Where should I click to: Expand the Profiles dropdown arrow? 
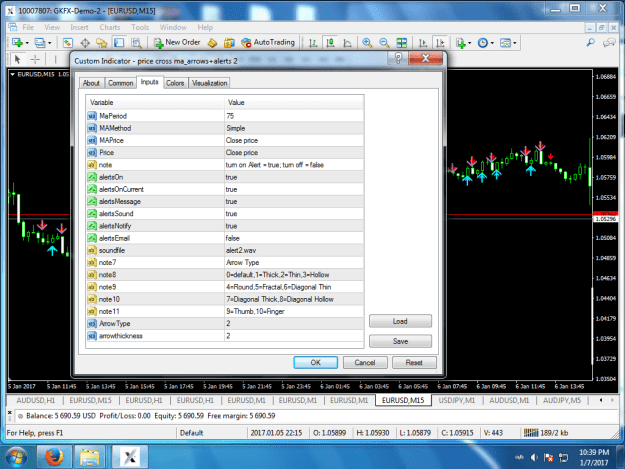(49, 43)
